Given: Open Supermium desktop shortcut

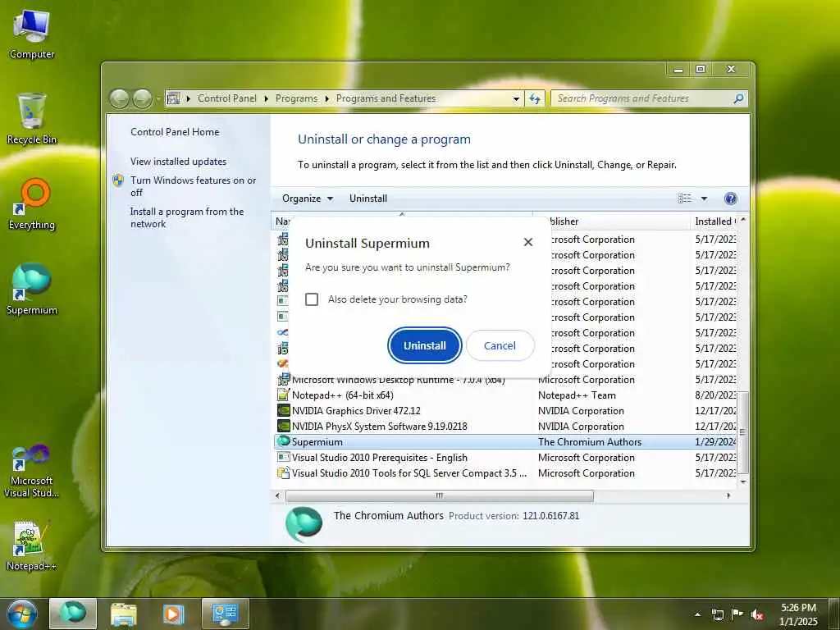Looking at the screenshot, I should (x=32, y=290).
